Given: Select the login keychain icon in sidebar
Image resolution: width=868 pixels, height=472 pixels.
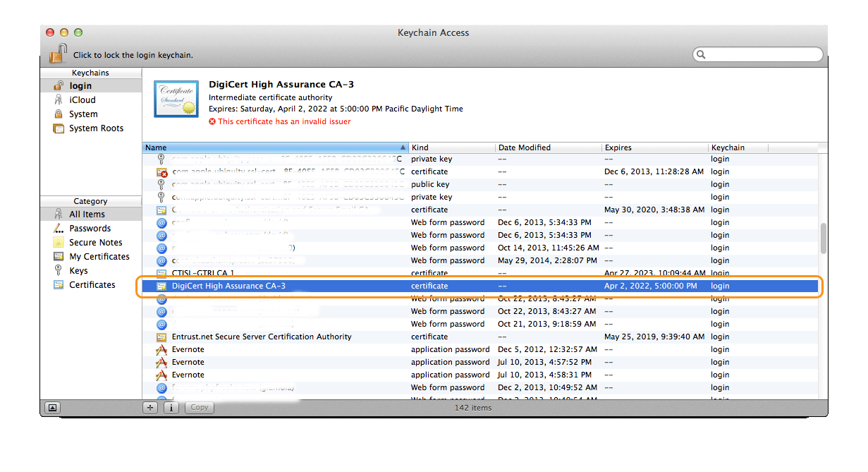Looking at the screenshot, I should 59,85.
